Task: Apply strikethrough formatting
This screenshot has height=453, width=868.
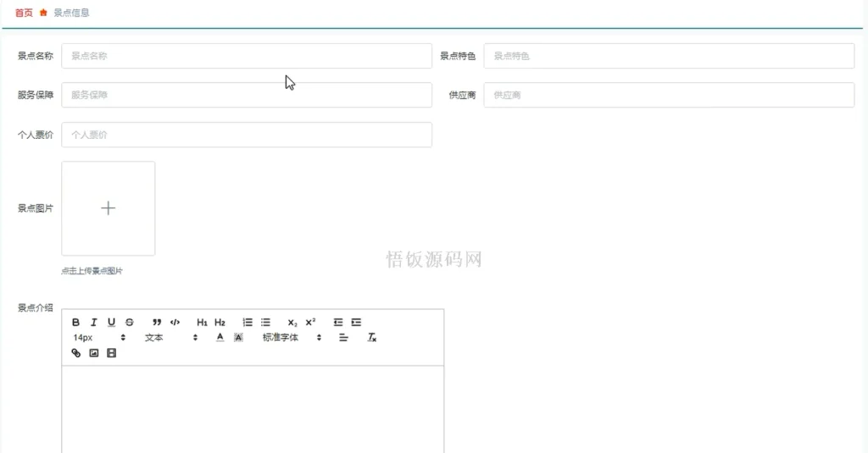Action: [129, 322]
